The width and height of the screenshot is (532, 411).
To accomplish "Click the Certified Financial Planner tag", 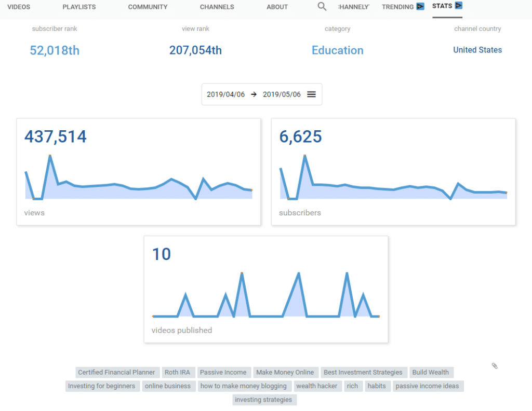I will pos(116,373).
